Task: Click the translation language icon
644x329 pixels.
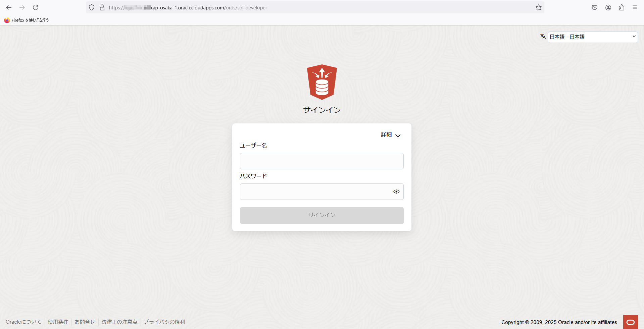Action: tap(543, 37)
